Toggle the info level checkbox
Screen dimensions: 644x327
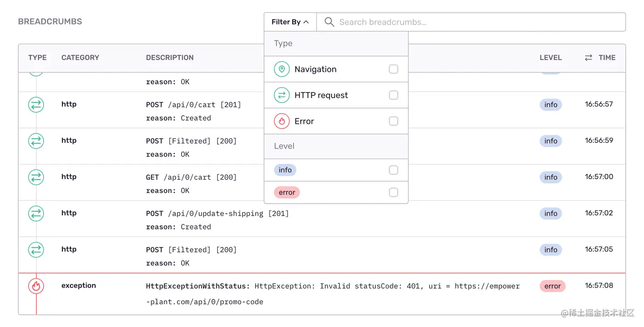tap(393, 170)
